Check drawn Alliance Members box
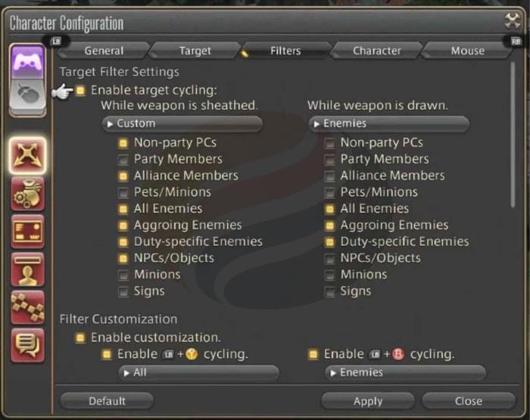 (x=329, y=176)
